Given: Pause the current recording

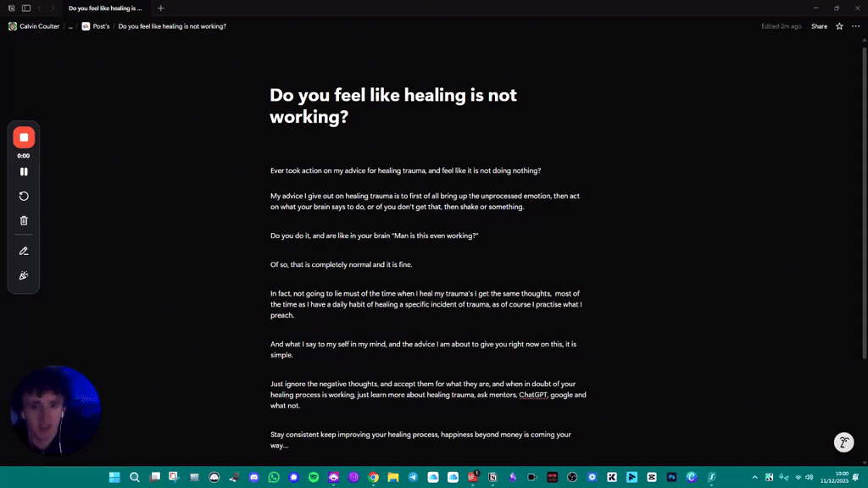Looking at the screenshot, I should pos(24,172).
